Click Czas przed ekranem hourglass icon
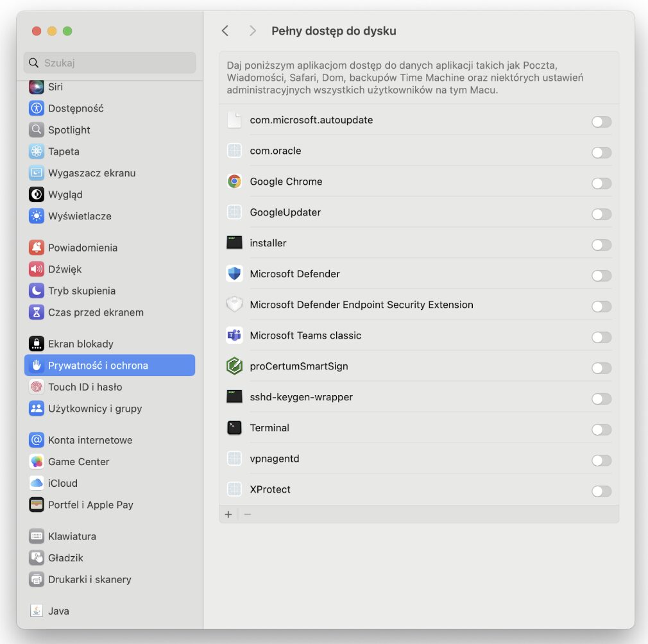 point(37,312)
